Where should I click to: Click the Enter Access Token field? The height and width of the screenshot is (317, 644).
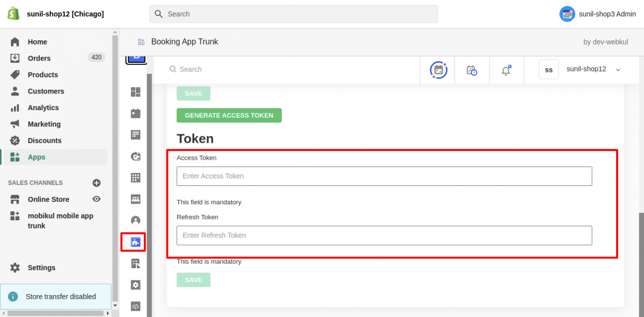(384, 176)
